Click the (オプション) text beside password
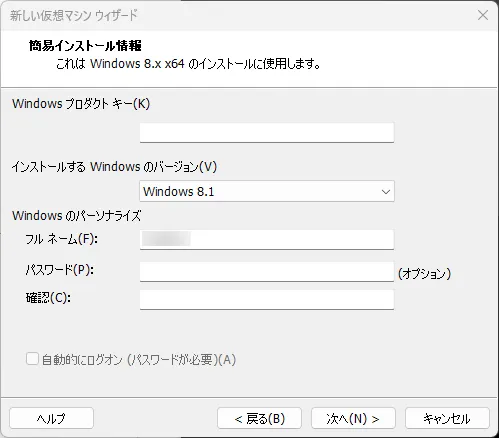499x438 pixels. point(424,274)
